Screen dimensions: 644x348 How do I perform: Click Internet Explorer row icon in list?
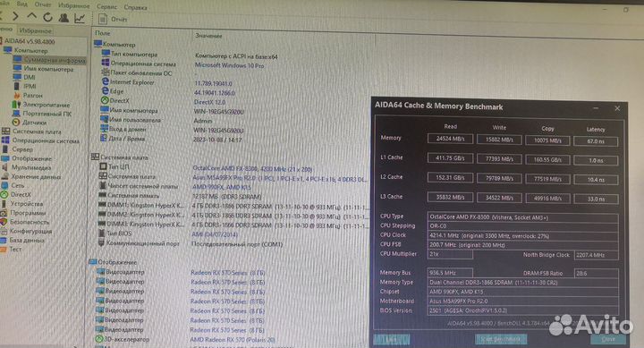(x=106, y=81)
